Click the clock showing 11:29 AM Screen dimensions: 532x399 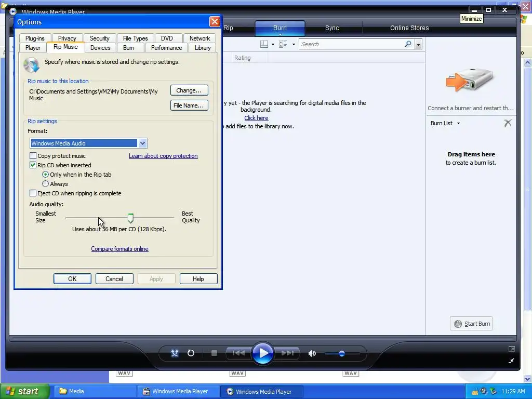pyautogui.click(x=513, y=392)
